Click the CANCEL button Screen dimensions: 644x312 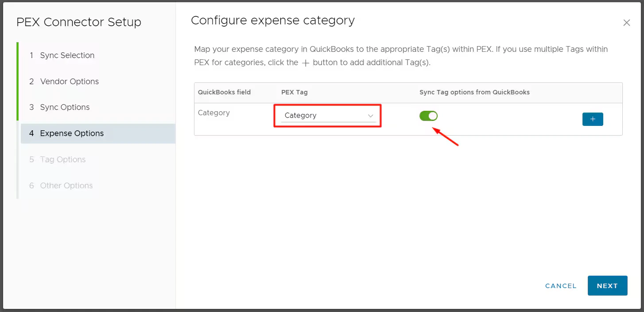tap(561, 286)
